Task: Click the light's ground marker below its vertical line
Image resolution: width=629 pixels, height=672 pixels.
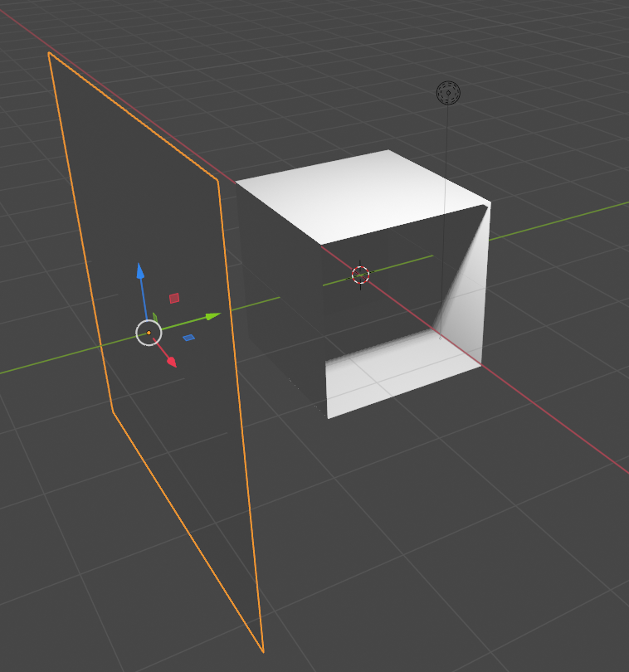Action: tap(440, 336)
